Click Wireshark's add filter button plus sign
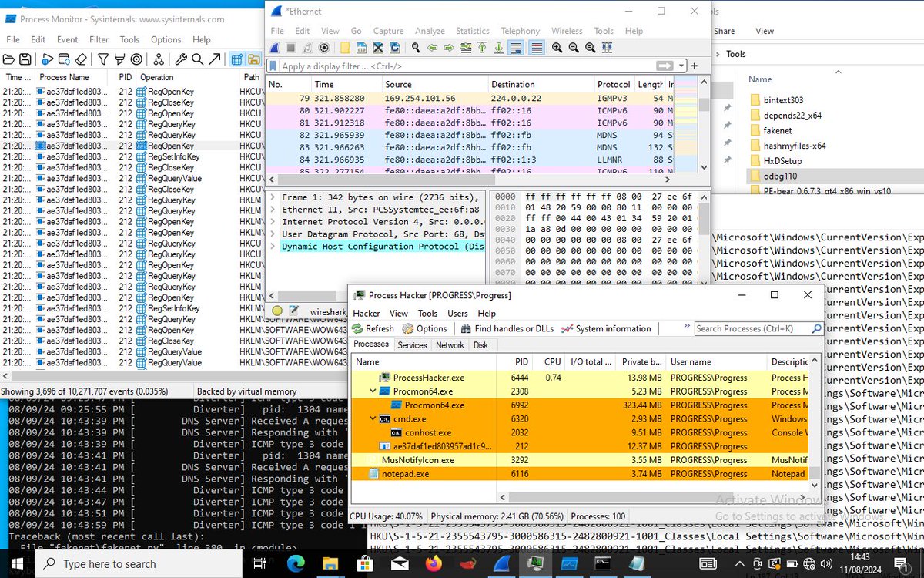The height and width of the screenshot is (578, 924). coord(695,66)
